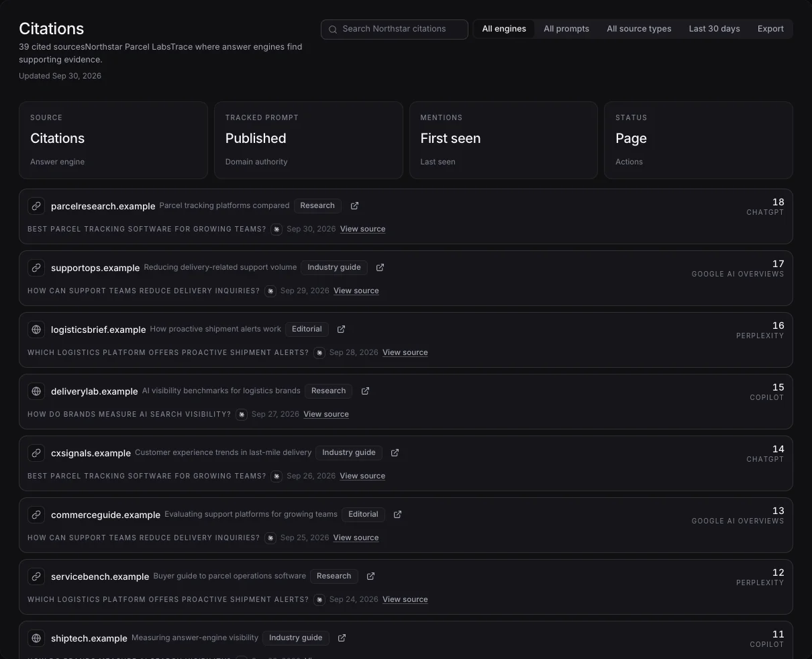Screen dimensions: 812x659
Task: Select the SOURCE header card
Action: coord(113,140)
